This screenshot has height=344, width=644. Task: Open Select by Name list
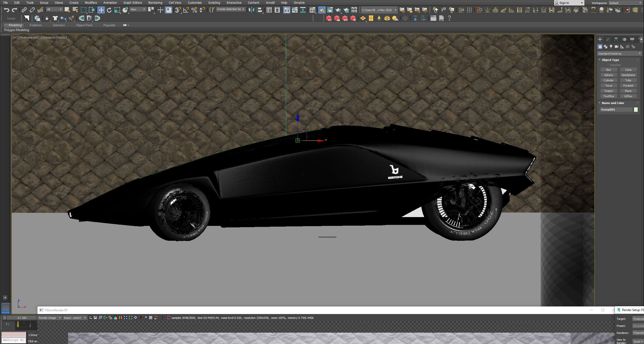pyautogui.click(x=75, y=10)
